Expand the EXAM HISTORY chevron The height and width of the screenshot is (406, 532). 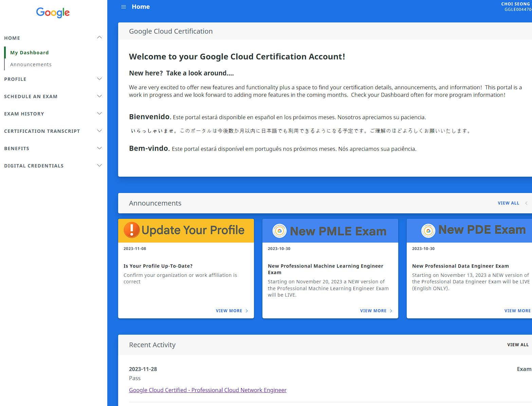click(x=99, y=113)
